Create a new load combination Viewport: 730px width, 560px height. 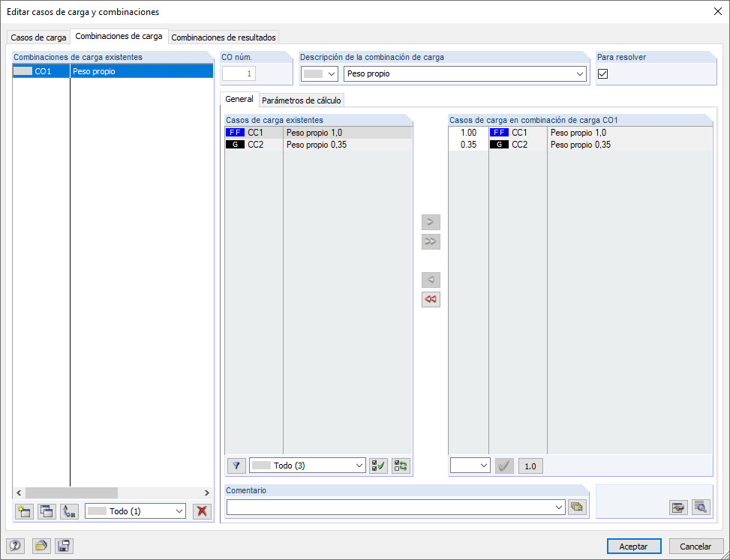[x=23, y=511]
